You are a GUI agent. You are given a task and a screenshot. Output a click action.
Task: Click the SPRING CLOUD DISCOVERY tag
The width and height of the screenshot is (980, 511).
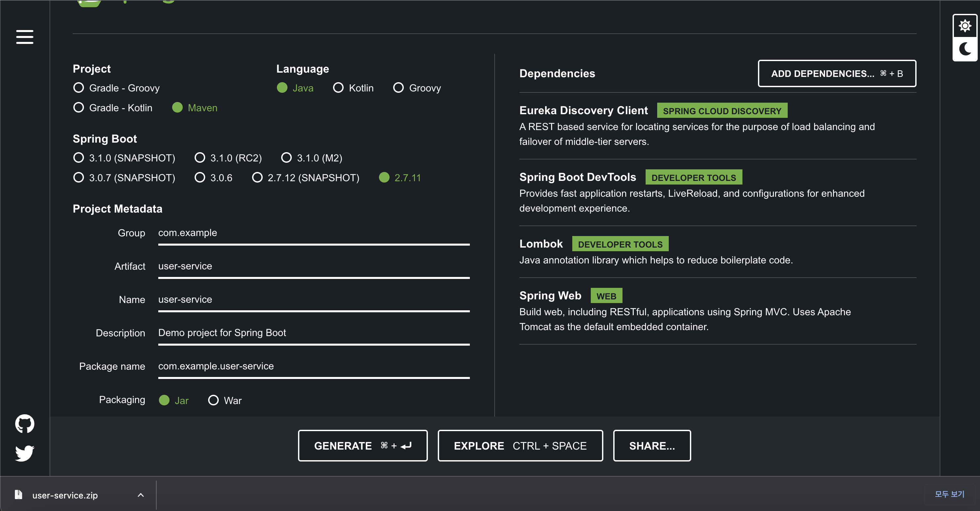pyautogui.click(x=722, y=111)
